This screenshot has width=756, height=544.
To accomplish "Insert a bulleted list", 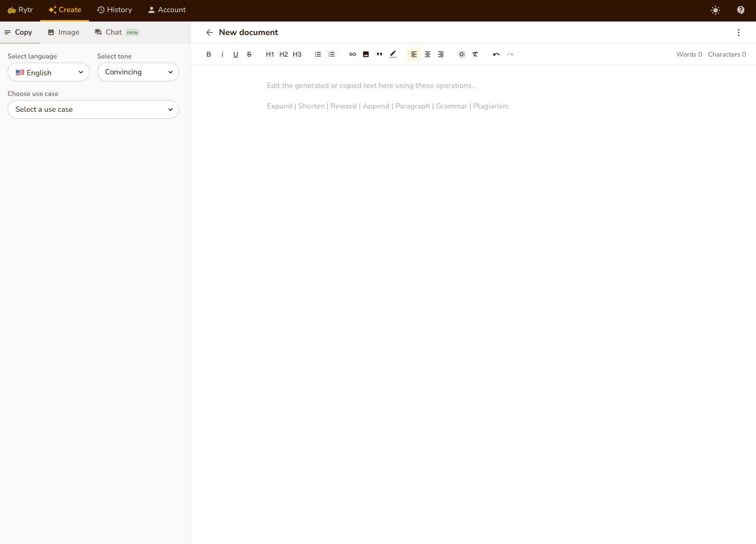I will coord(318,54).
